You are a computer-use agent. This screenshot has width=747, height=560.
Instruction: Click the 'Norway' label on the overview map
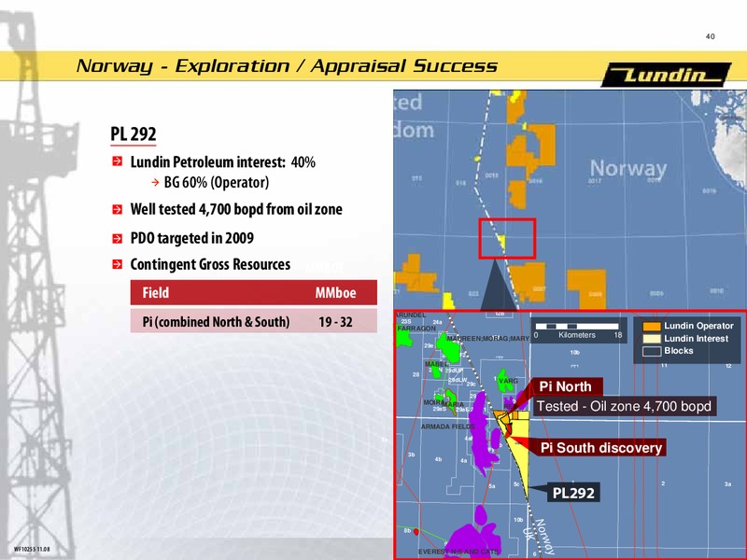(627, 168)
